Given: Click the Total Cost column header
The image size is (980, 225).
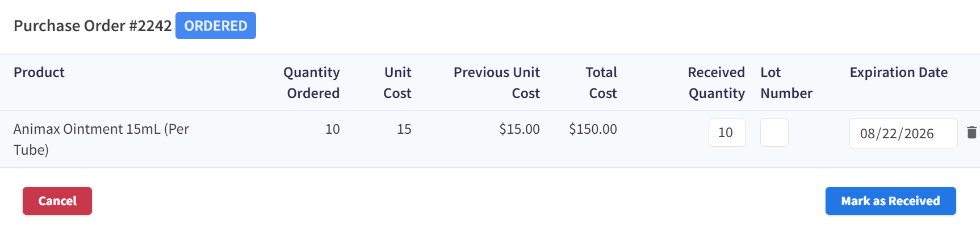Looking at the screenshot, I should pos(602,83).
